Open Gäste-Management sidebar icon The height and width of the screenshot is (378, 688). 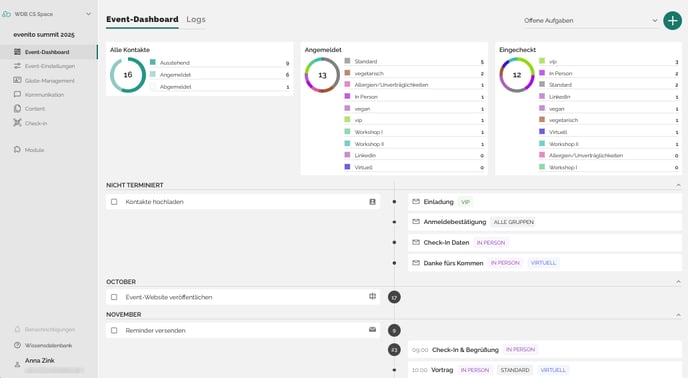pos(17,80)
